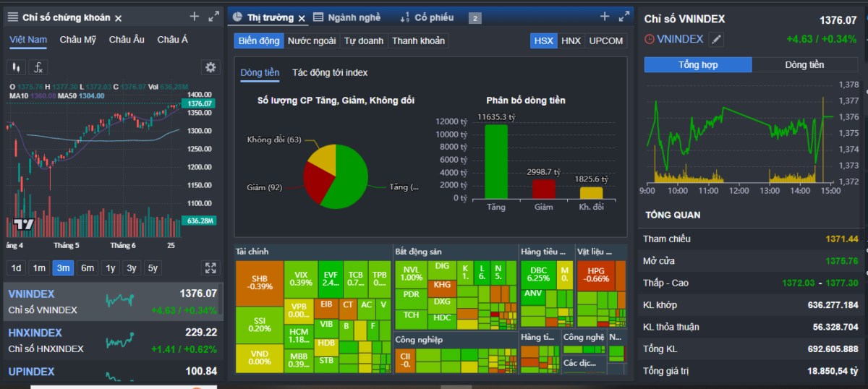This screenshot has height=389, width=868.
Task: Select the Biến động view
Action: click(258, 40)
